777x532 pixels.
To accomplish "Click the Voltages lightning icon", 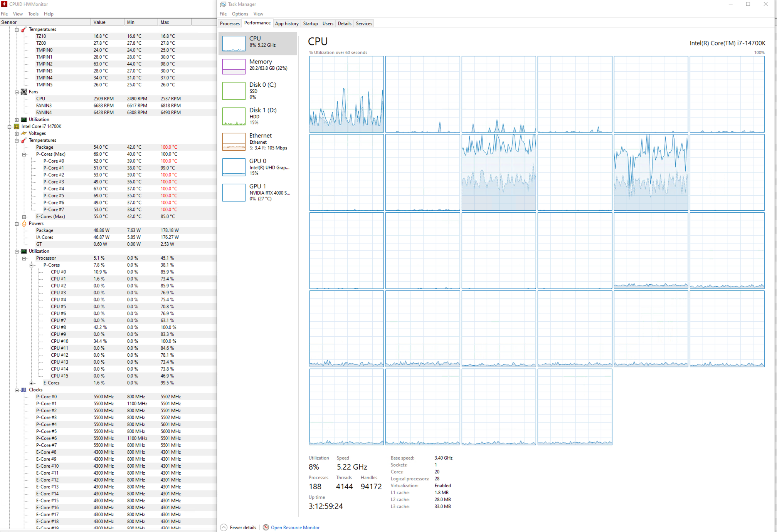I will 24,133.
